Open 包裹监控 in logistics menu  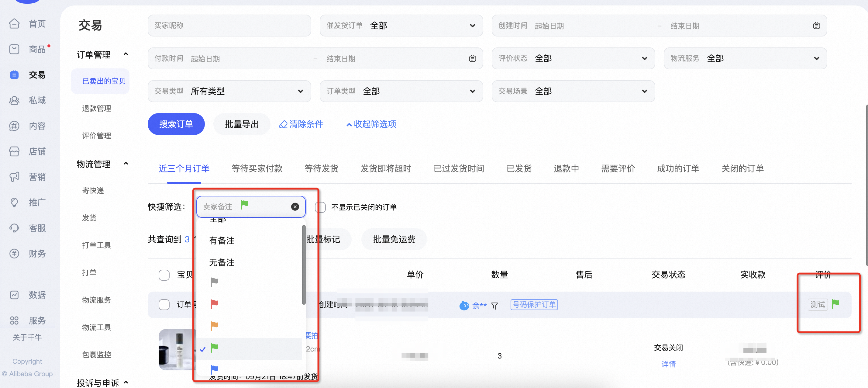[x=97, y=355]
